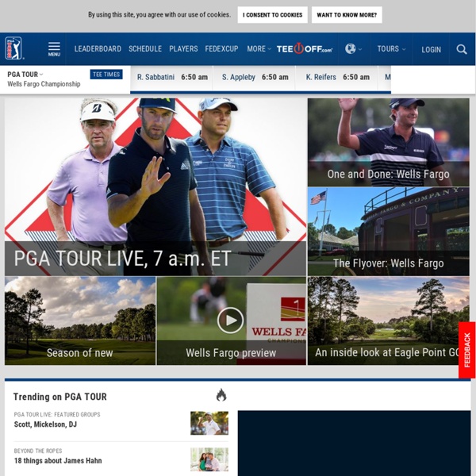This screenshot has width=476, height=476.
Task: Click the TeeOff.com logo
Action: (305, 48)
